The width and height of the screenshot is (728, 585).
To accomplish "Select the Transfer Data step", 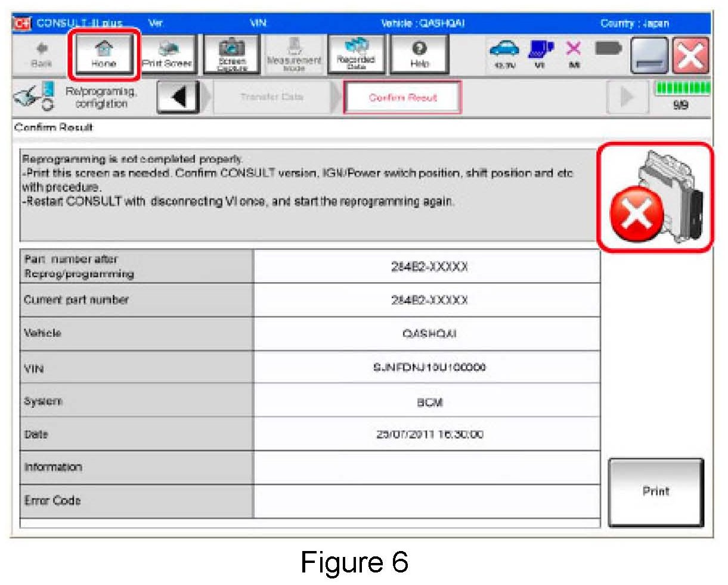I will (x=271, y=97).
